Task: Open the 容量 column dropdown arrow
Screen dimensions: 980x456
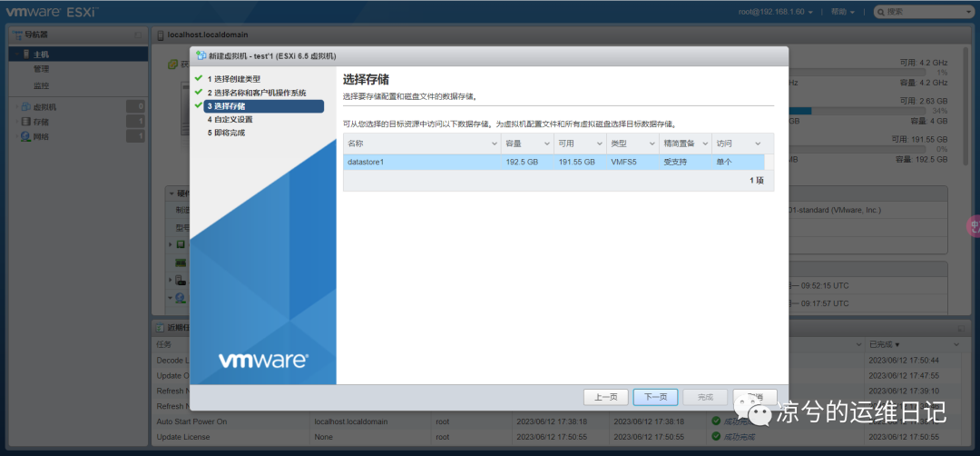Action: 547,144
